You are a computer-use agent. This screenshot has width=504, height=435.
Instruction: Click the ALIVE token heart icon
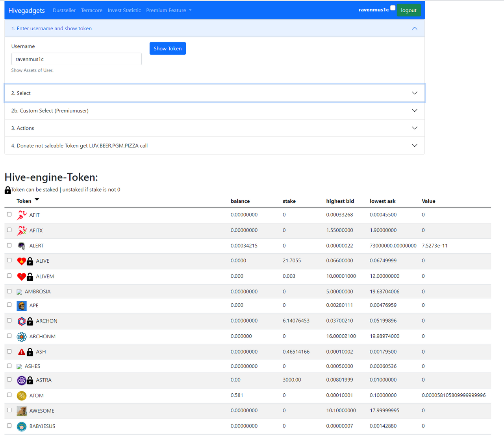tap(21, 261)
